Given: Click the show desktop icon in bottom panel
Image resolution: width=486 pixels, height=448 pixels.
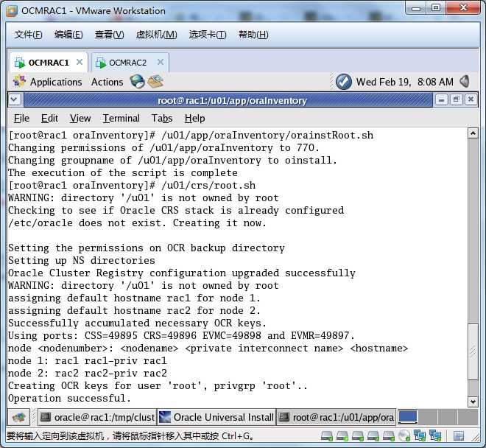Looking at the screenshot, I should [18, 417].
